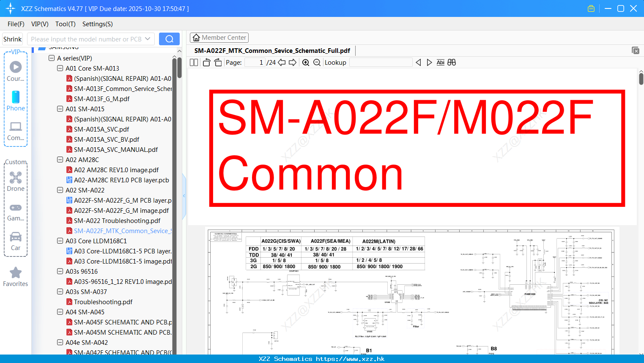Image resolution: width=644 pixels, height=363 pixels.
Task: Select the Computer category icon
Action: pos(16,131)
